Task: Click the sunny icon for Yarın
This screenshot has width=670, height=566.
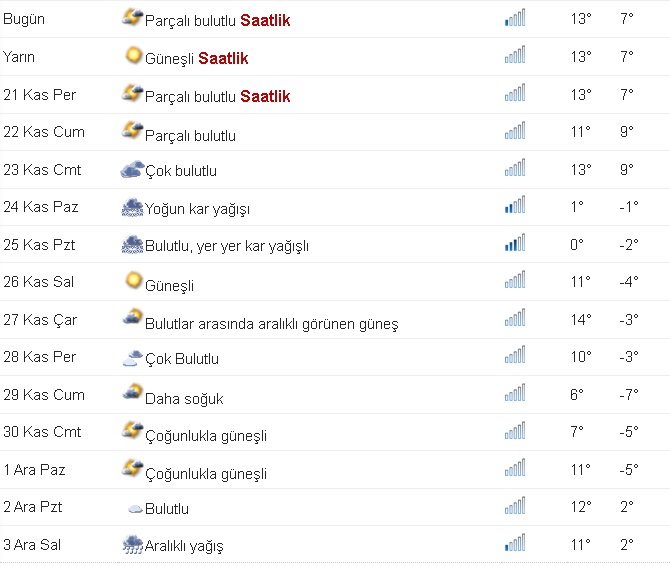Action: click(x=132, y=57)
